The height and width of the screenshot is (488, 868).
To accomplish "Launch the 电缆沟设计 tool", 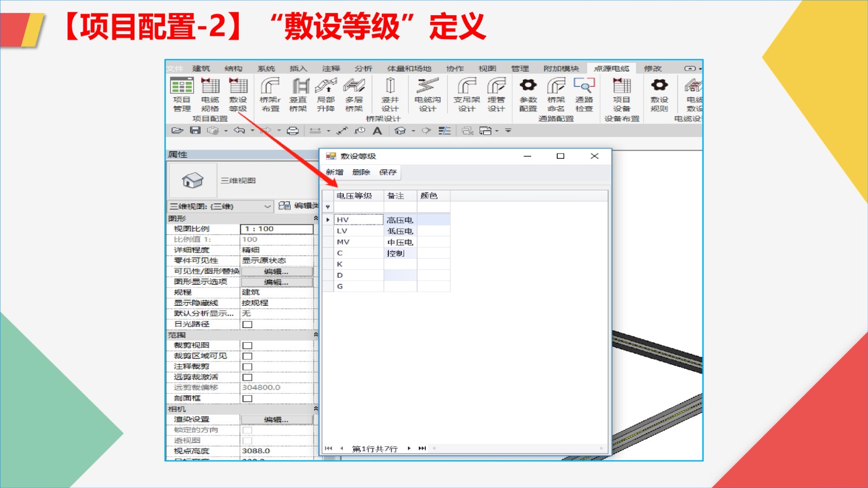I will [x=427, y=94].
